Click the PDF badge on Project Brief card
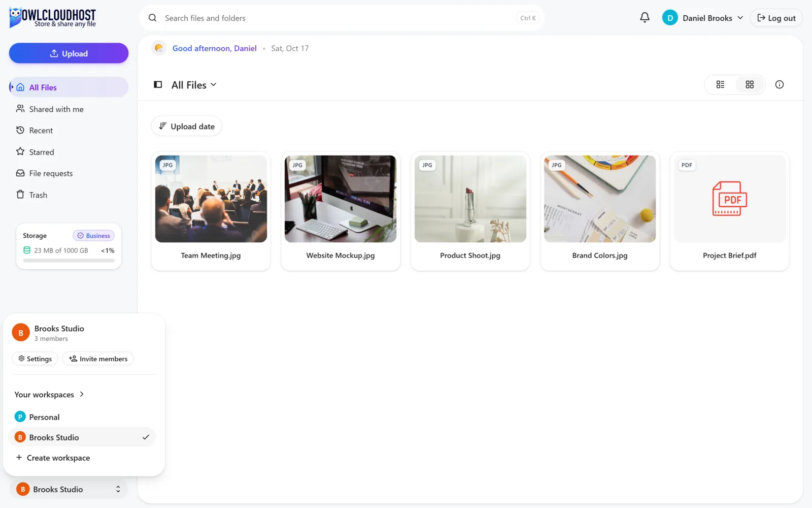812x508 pixels. pyautogui.click(x=687, y=165)
